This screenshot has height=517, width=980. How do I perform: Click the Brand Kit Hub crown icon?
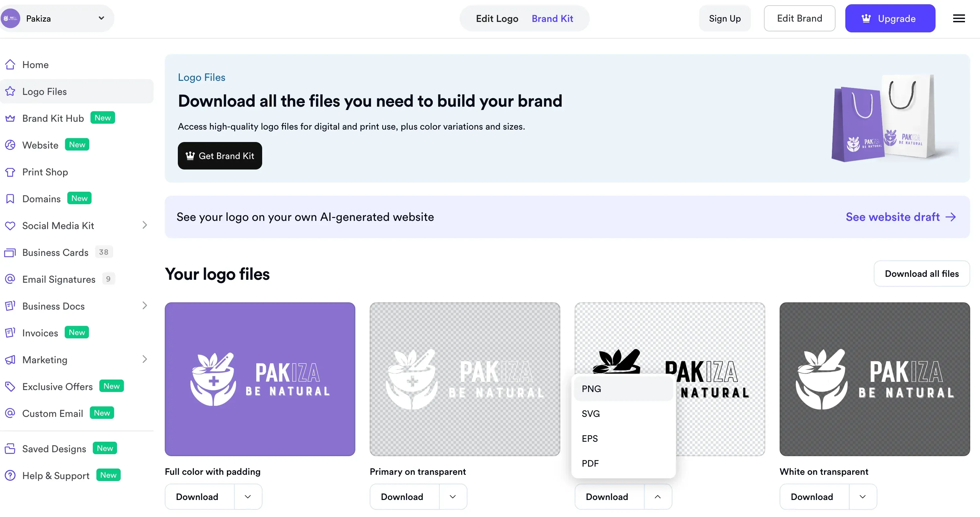click(x=10, y=118)
